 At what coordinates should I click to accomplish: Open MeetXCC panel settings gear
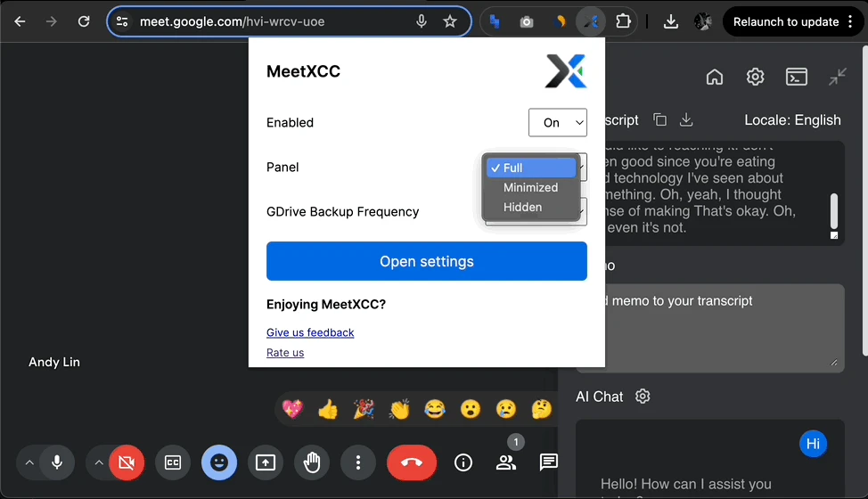[x=755, y=77]
